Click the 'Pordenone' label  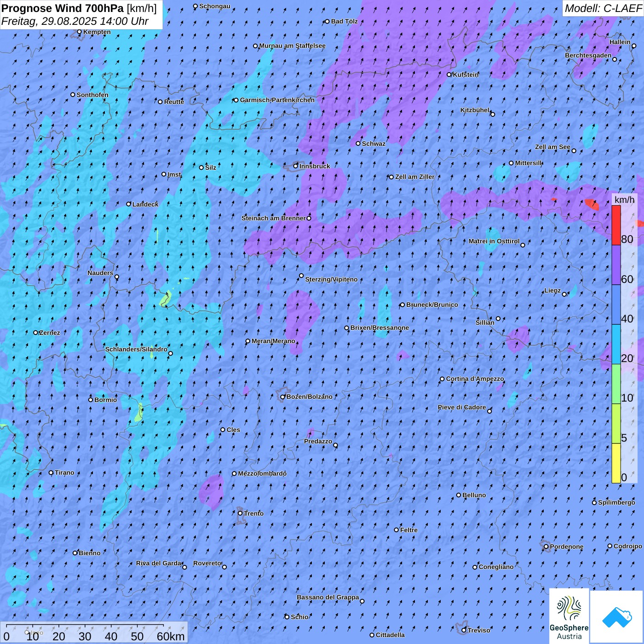coord(567,546)
